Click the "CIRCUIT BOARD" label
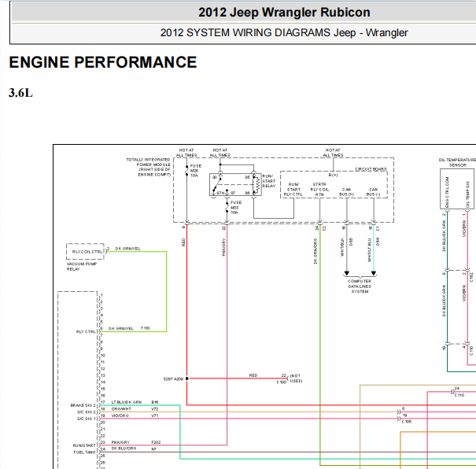The image size is (476, 469). coord(371,169)
